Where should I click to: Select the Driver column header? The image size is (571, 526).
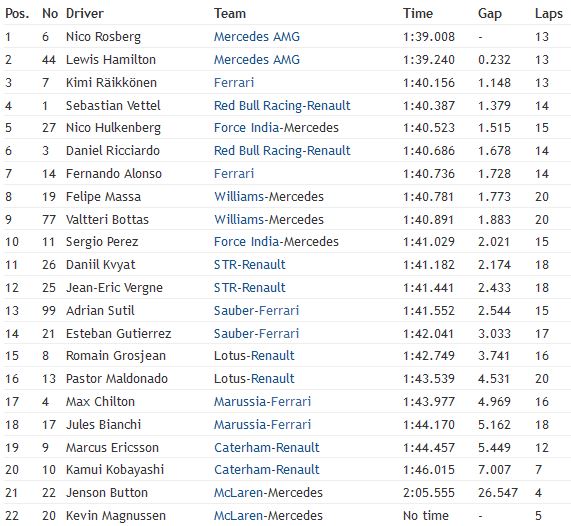coord(84,14)
